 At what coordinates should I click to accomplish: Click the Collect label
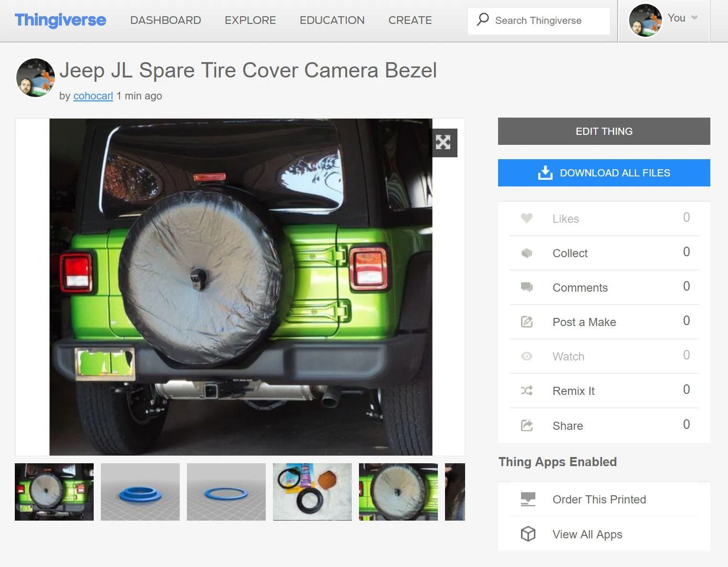coord(570,253)
